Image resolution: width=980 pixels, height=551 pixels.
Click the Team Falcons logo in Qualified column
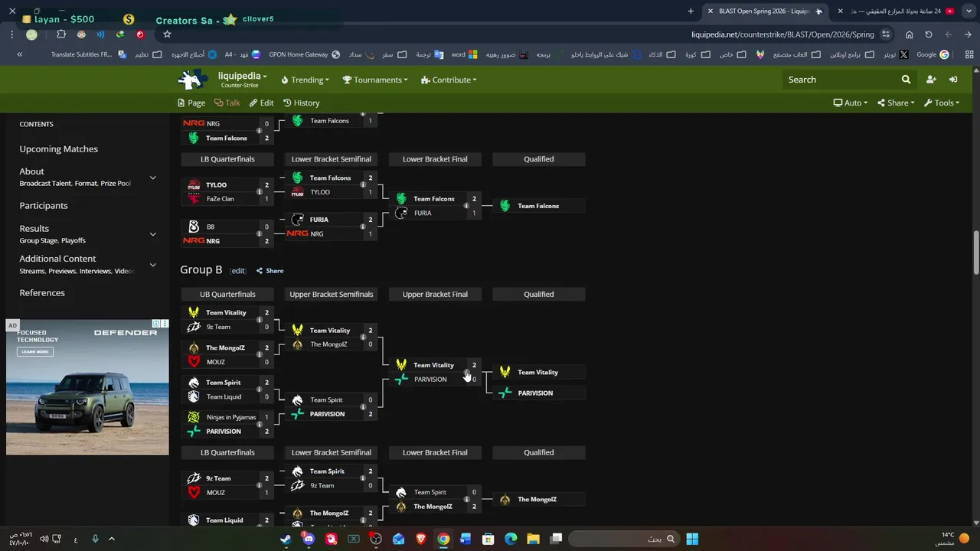(505, 206)
